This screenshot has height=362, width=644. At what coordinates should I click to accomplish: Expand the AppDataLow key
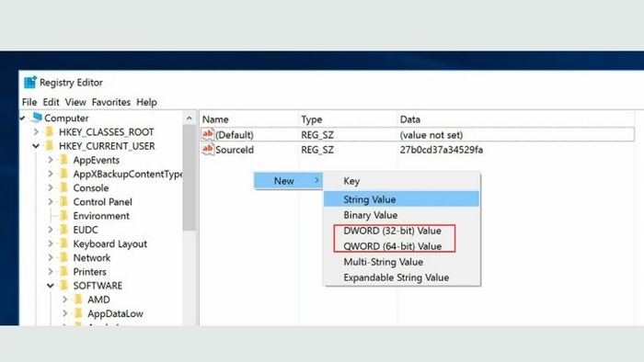click(x=64, y=313)
